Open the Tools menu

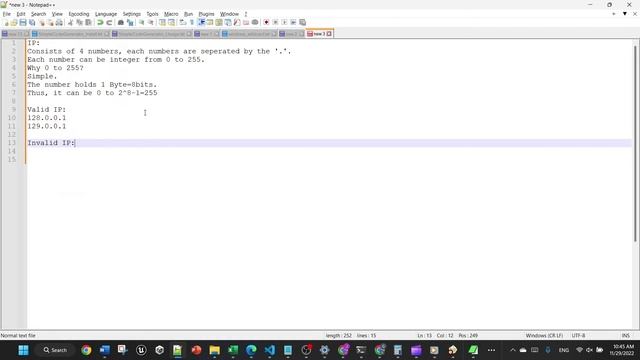(152, 14)
